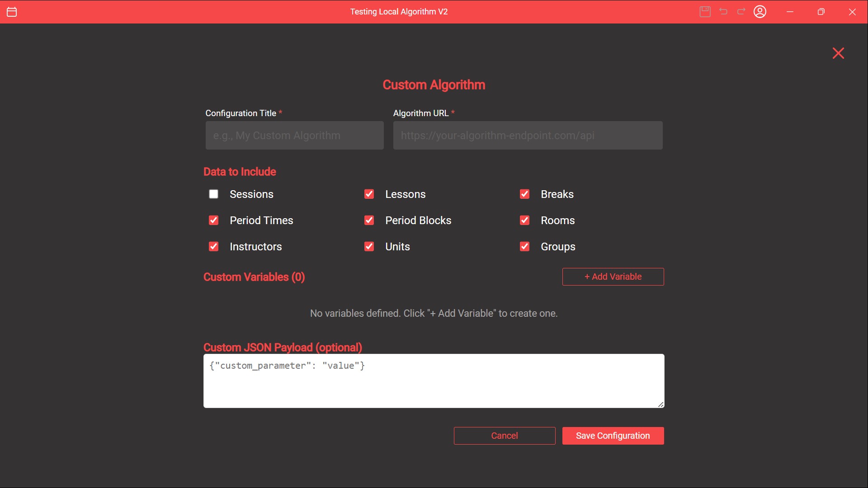Toggle the Period Times checkbox
868x488 pixels.
point(214,221)
